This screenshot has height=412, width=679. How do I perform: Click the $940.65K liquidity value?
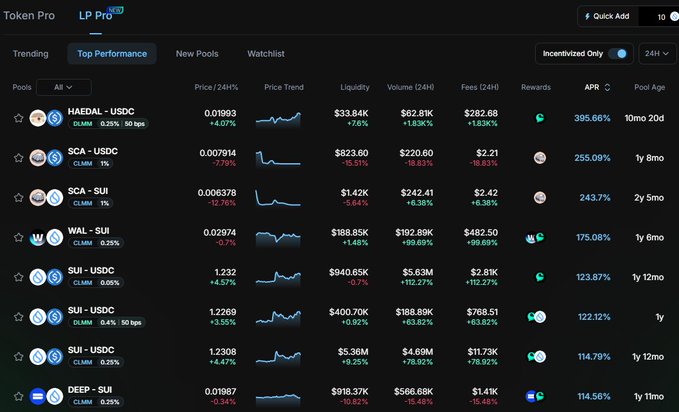[349, 273]
